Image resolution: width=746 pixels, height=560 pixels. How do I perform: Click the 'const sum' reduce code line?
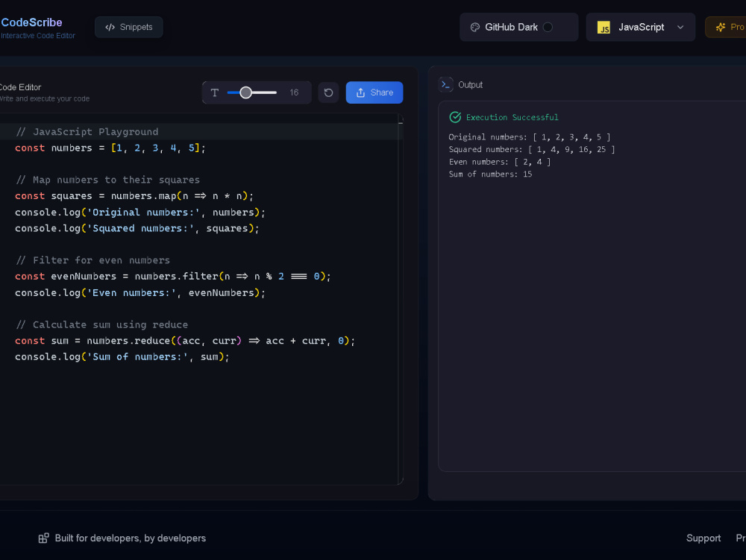click(185, 341)
